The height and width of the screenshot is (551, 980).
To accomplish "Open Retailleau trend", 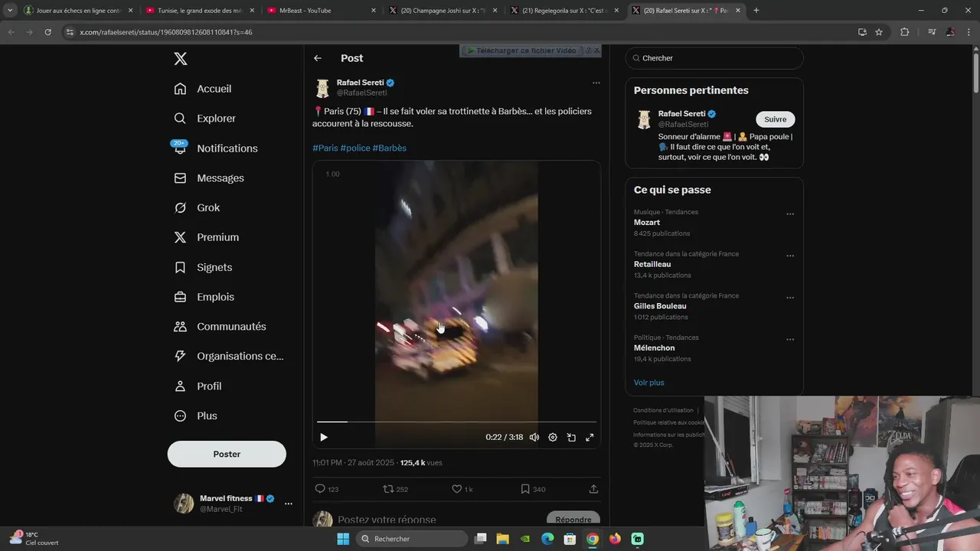I will 652,264.
